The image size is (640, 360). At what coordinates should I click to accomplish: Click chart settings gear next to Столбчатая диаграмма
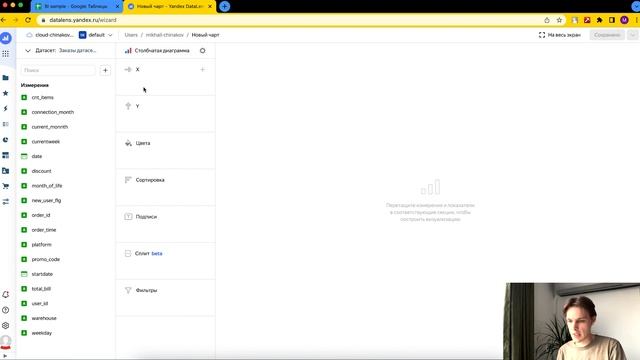click(202, 51)
